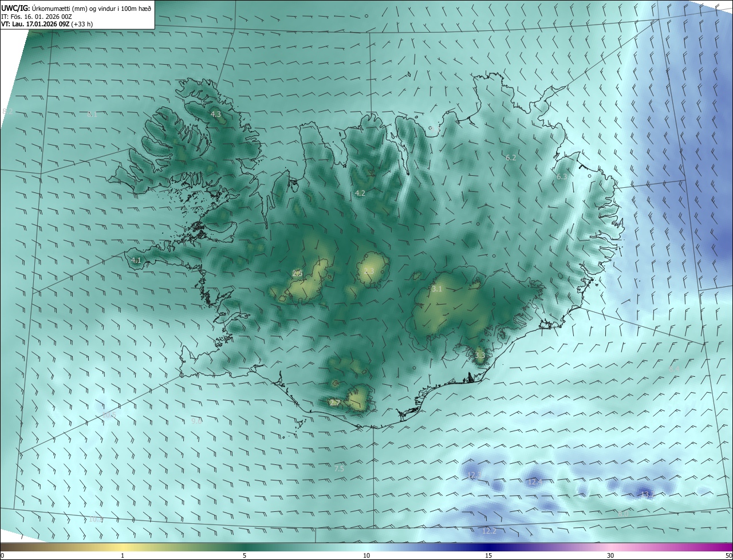
Task: Click the 15 tick on the color scale
Action: [488, 555]
